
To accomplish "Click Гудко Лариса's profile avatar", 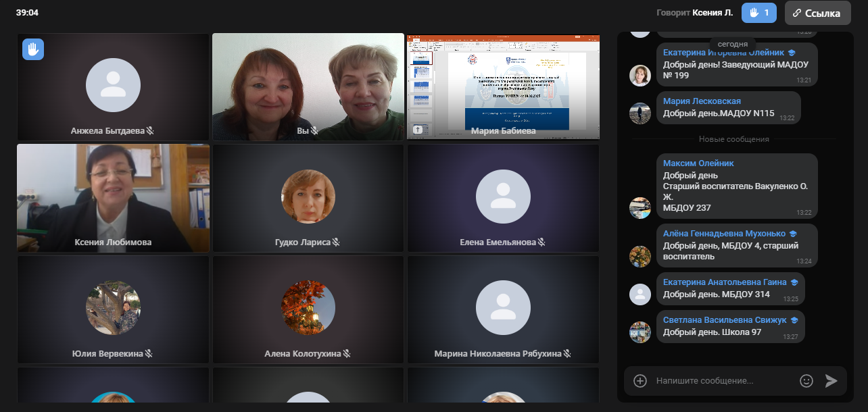I will pyautogui.click(x=308, y=197).
